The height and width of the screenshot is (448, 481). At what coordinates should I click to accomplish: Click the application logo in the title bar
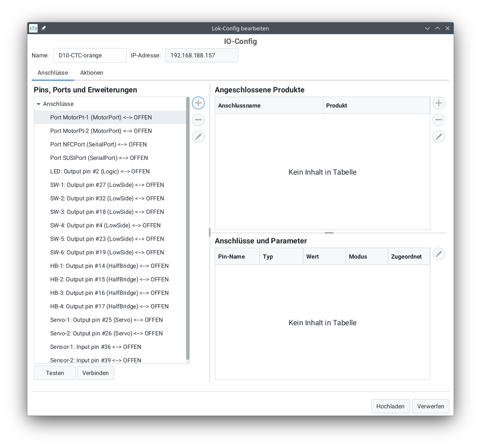(33, 28)
